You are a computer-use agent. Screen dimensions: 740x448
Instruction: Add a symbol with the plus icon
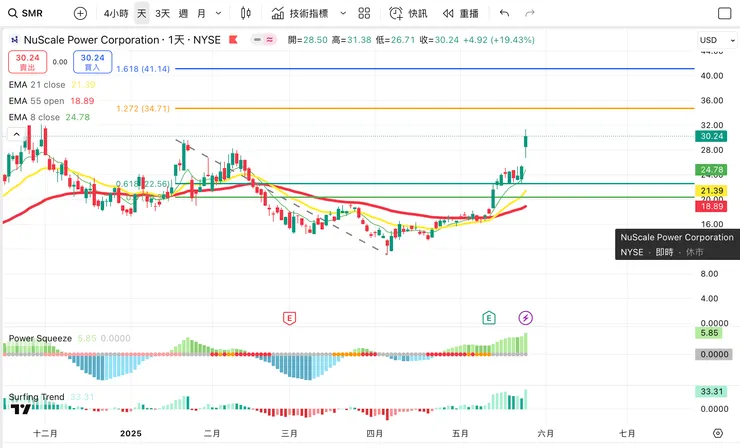click(80, 13)
